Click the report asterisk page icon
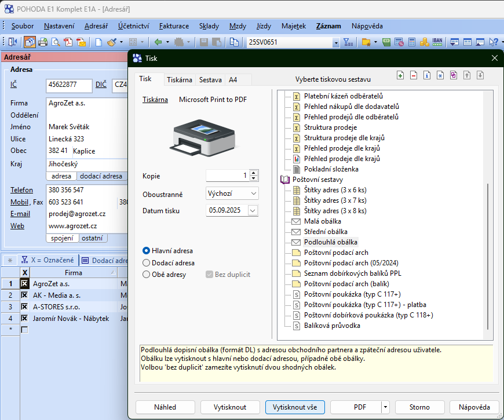The image size is (504, 420). pos(440,75)
